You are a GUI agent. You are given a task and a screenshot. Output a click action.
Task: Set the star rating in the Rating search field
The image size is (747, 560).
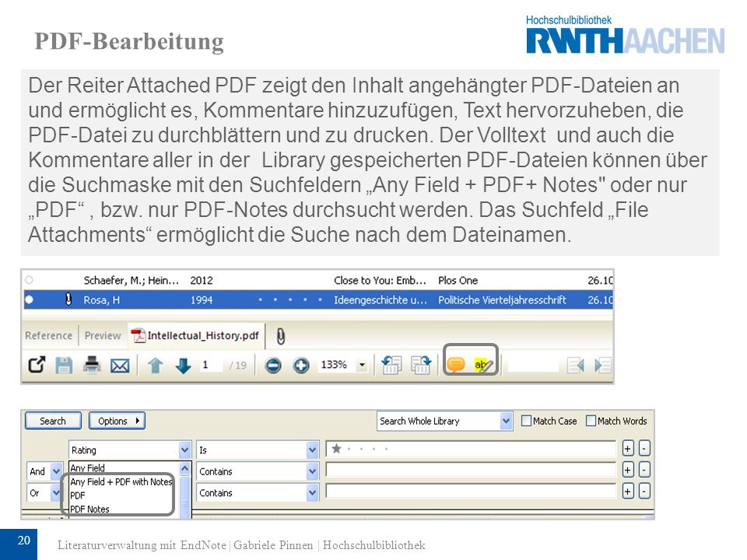pyautogui.click(x=471, y=449)
